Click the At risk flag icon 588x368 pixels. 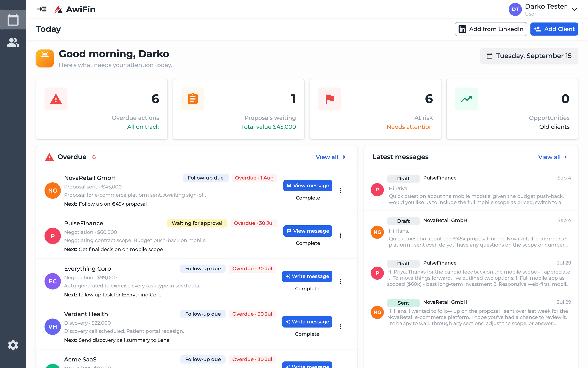point(330,99)
